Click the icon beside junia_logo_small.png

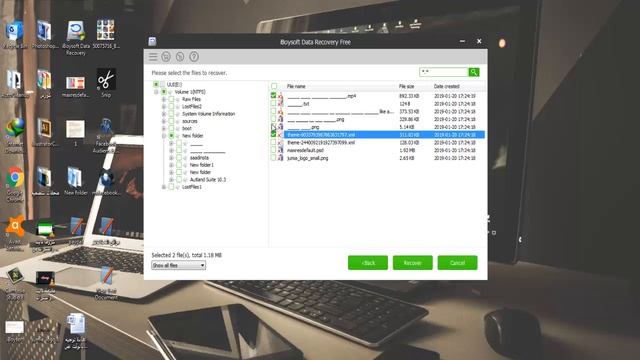point(281,158)
